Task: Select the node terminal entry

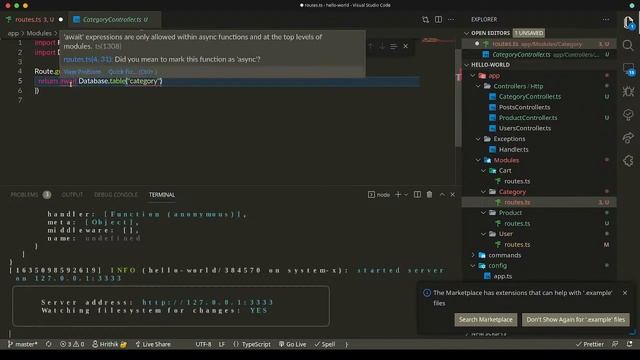Action: (x=379, y=195)
